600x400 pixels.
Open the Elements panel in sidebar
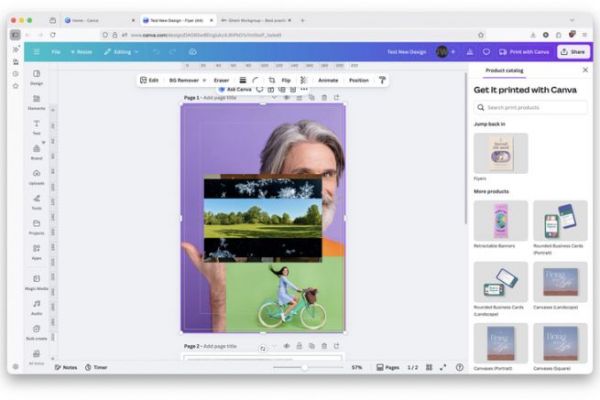tap(37, 101)
